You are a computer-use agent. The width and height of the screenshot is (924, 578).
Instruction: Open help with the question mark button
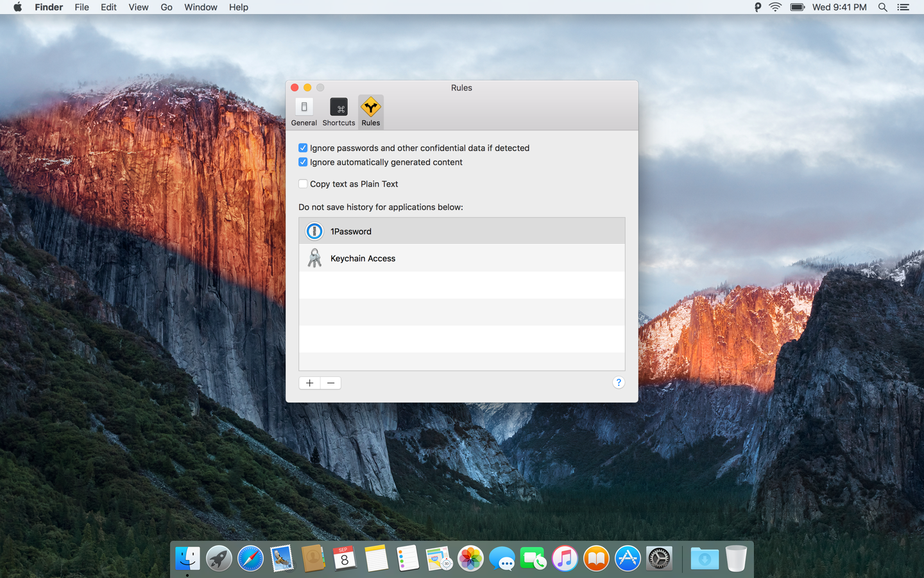click(618, 382)
